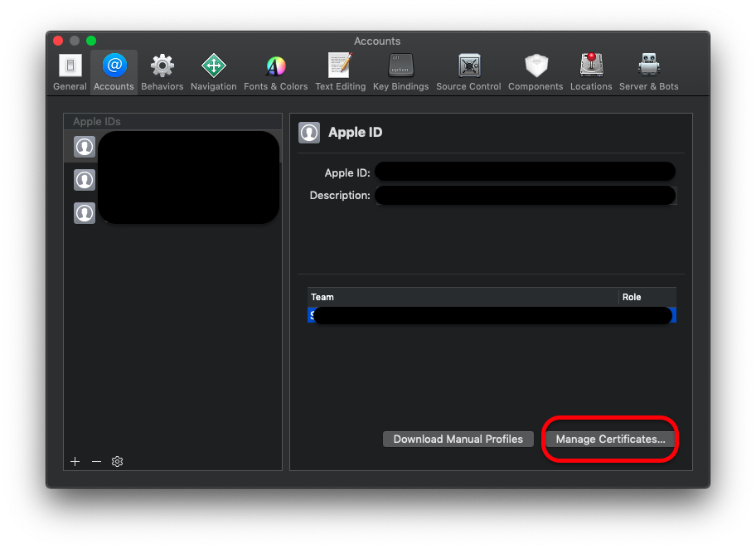Click the Team column header
Viewport: 756px width, 549px height.
point(463,297)
